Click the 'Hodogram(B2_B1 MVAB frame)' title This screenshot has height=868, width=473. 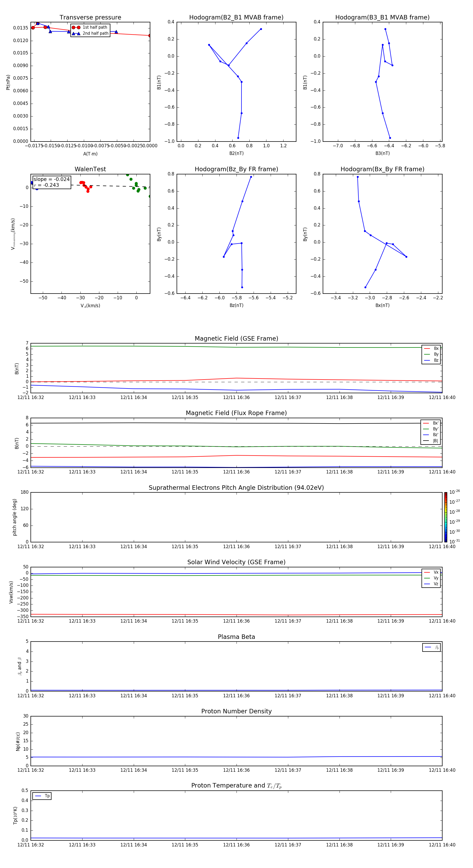pyautogui.click(x=236, y=18)
